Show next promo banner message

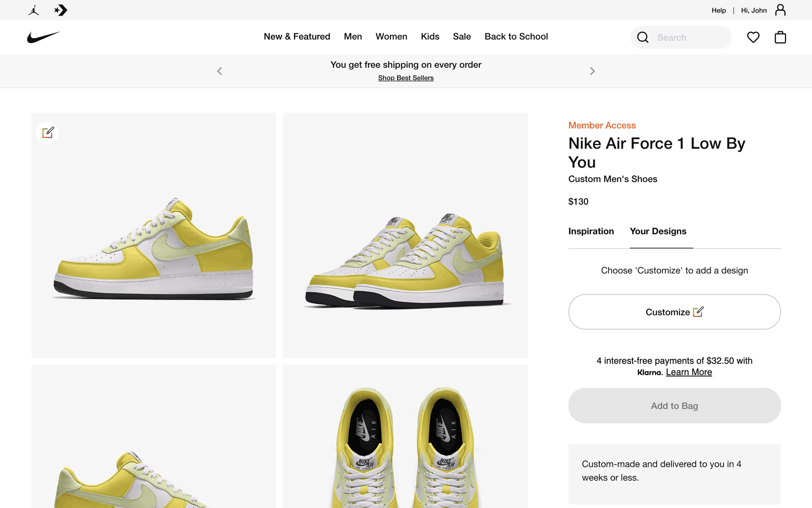592,71
